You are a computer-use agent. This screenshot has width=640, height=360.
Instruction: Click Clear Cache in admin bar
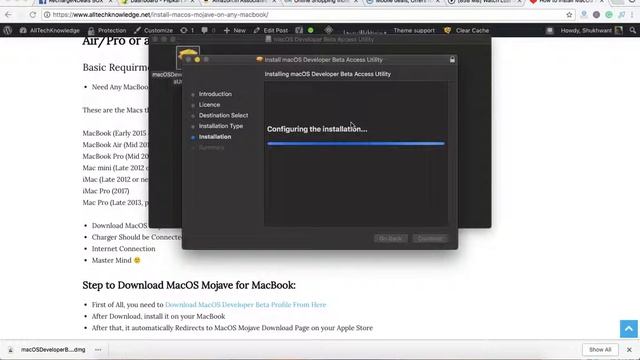(467, 30)
